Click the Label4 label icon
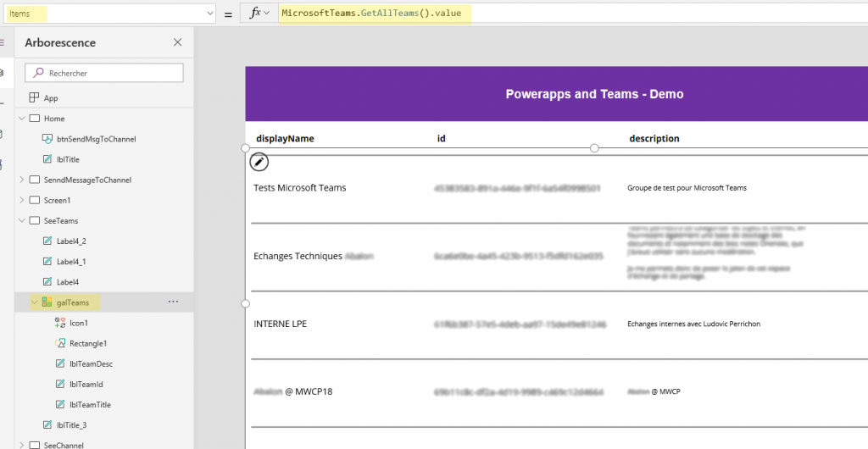This screenshot has height=449, width=868. coord(47,282)
